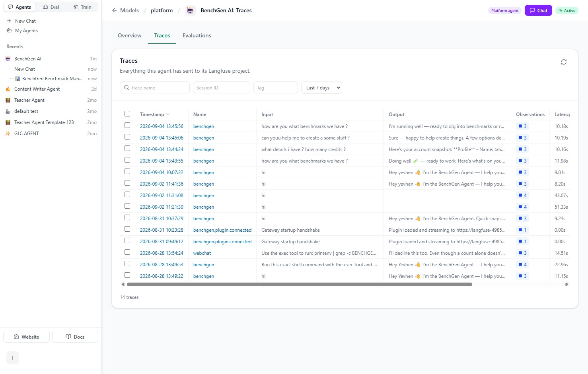This screenshot has width=588, height=374.
Task: Switch to the Overview tab
Action: pyautogui.click(x=130, y=36)
